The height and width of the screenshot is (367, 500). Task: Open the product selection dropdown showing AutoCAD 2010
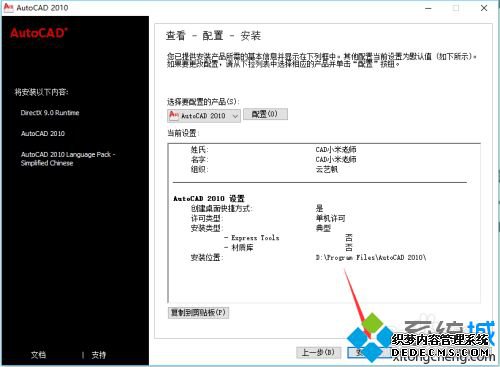click(x=204, y=116)
